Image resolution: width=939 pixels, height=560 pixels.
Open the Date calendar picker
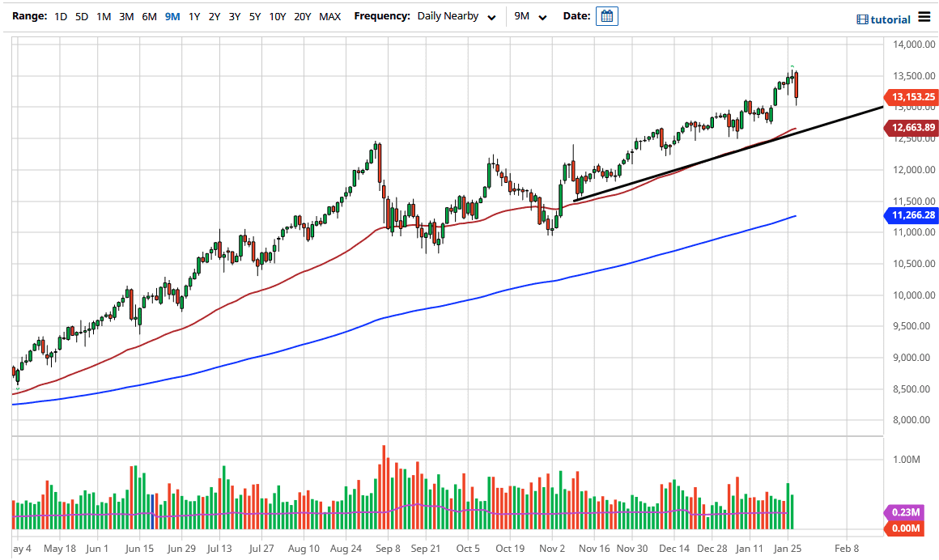607,16
